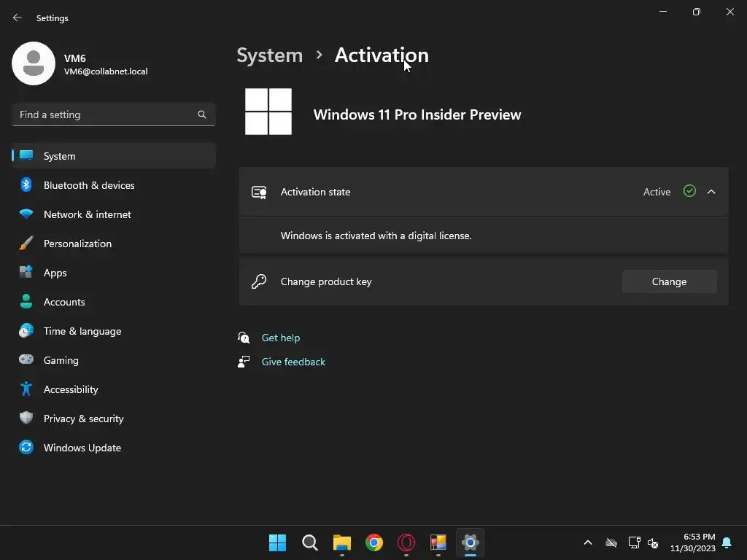
Task: Click the Accessibility figure icon
Action: (x=26, y=389)
